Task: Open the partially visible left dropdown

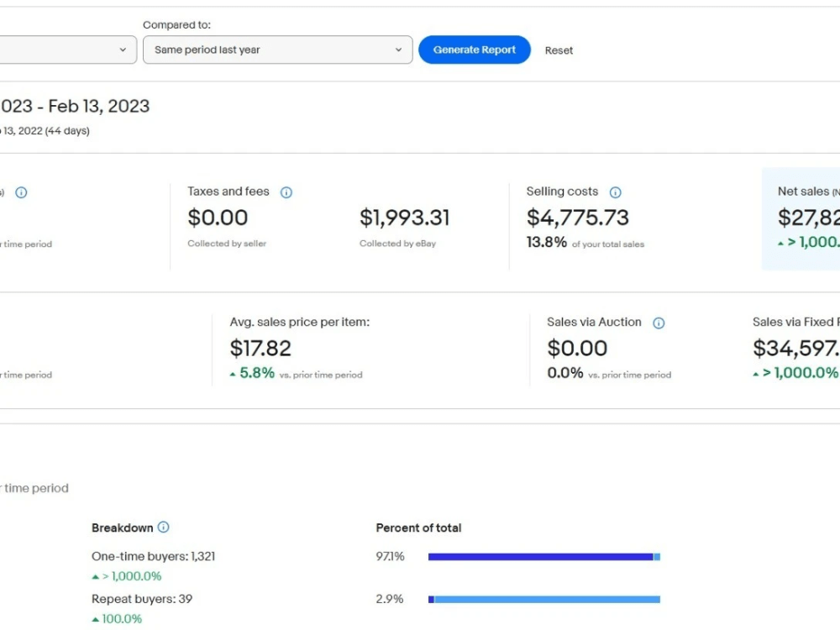Action: [68, 50]
